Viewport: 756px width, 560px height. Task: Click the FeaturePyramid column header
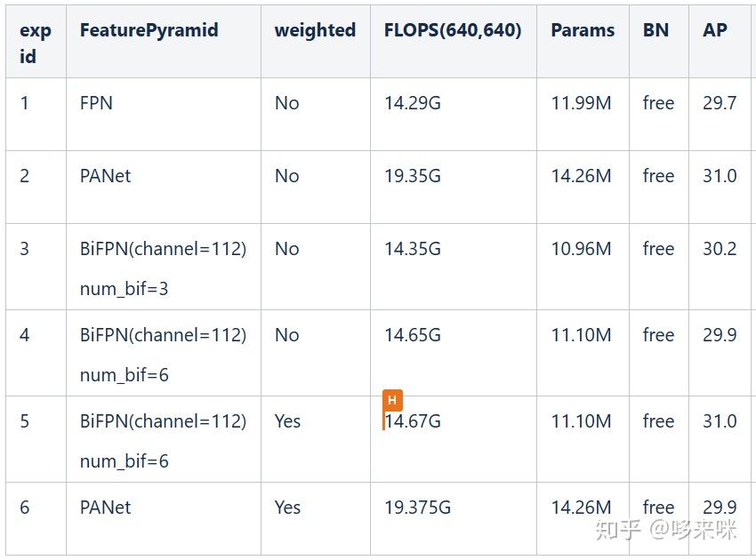[x=149, y=29]
